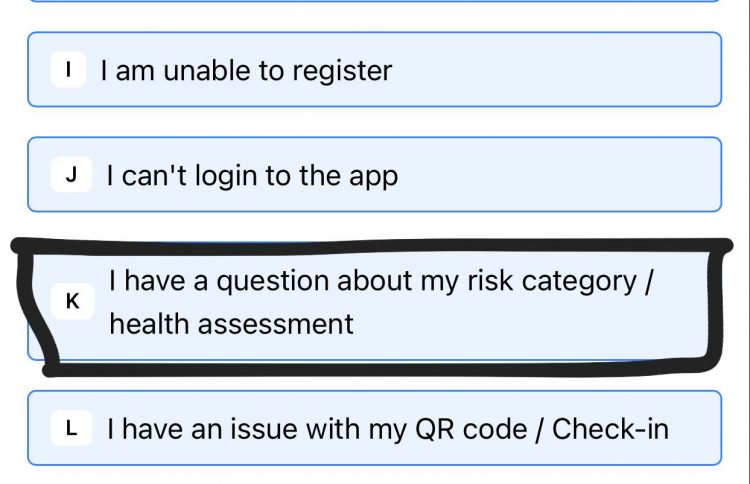This screenshot has width=750, height=484.
Task: Click the "L" letter badge
Action: 71,429
